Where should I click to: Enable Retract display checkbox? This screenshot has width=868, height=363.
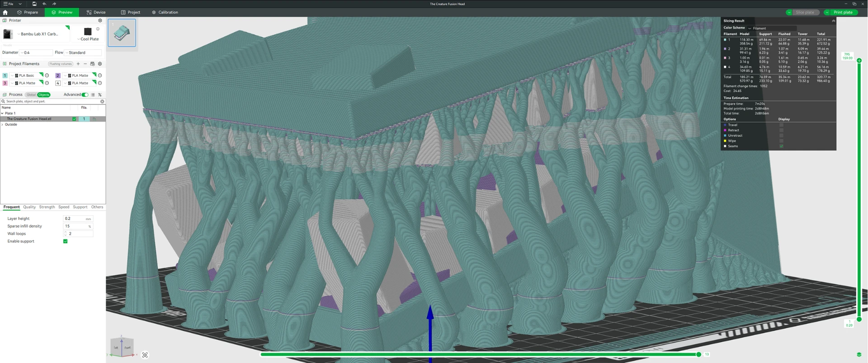(781, 130)
